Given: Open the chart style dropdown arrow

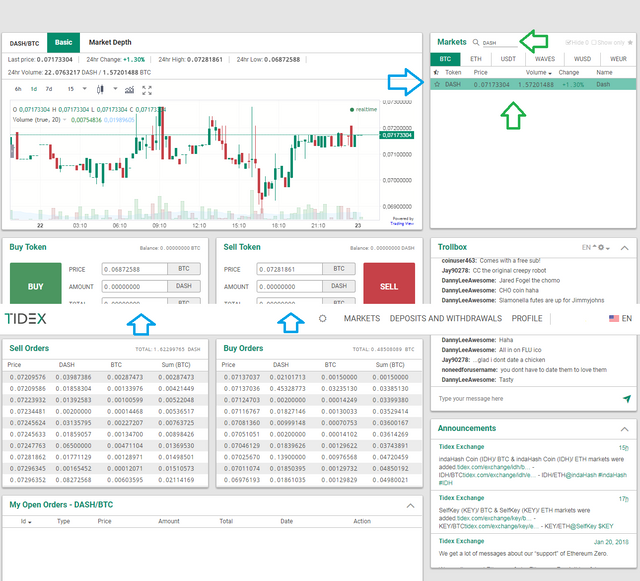Looking at the screenshot, I should (x=115, y=89).
